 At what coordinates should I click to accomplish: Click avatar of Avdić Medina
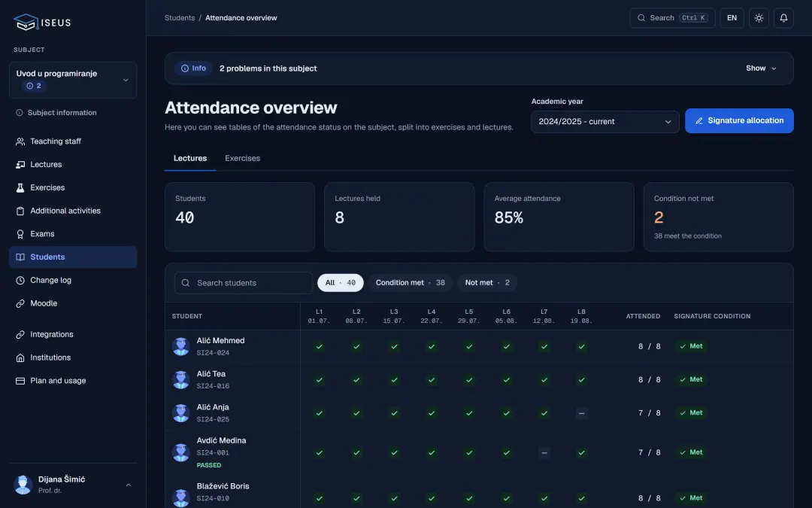(x=180, y=452)
